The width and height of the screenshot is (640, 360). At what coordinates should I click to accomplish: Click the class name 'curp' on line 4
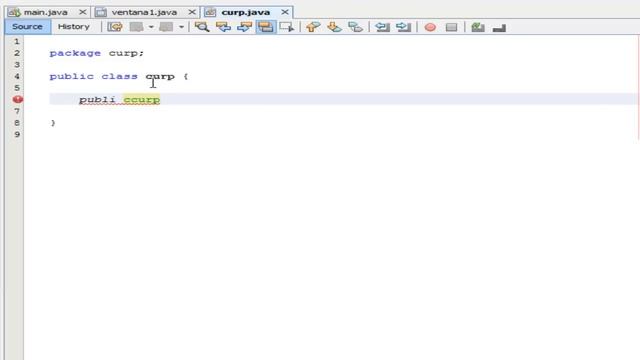click(160, 76)
